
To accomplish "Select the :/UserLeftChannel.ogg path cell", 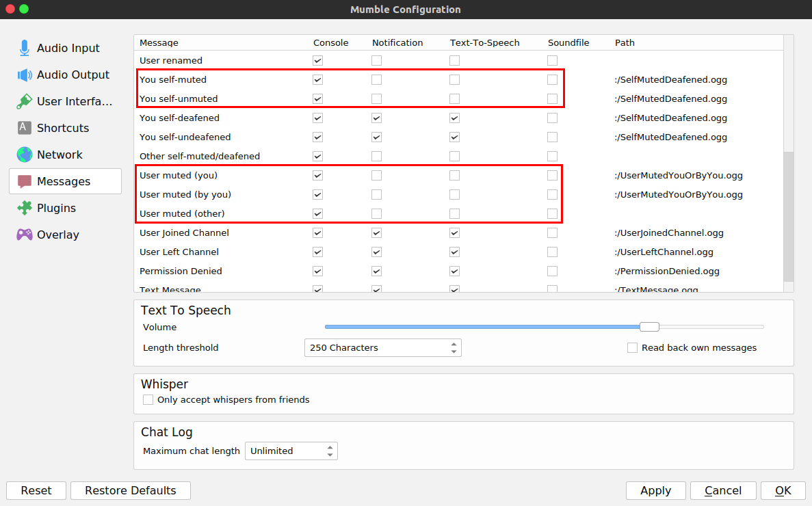I will tap(664, 252).
